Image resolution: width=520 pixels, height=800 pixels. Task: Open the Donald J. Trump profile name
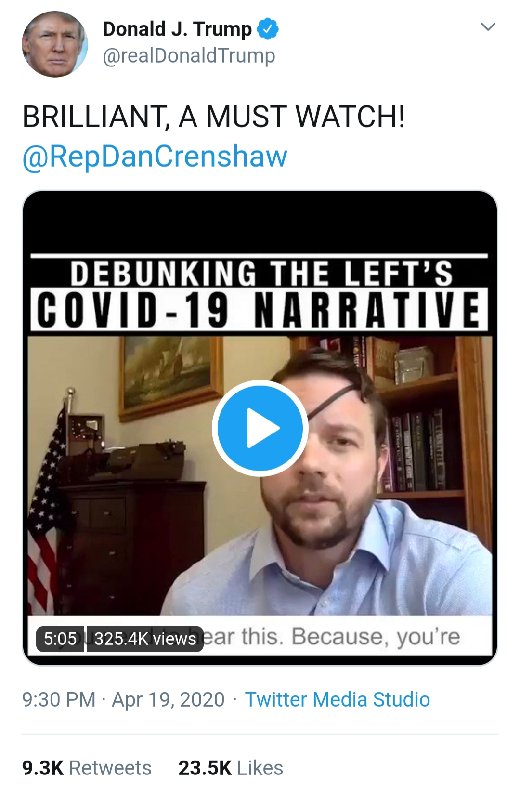click(x=177, y=29)
